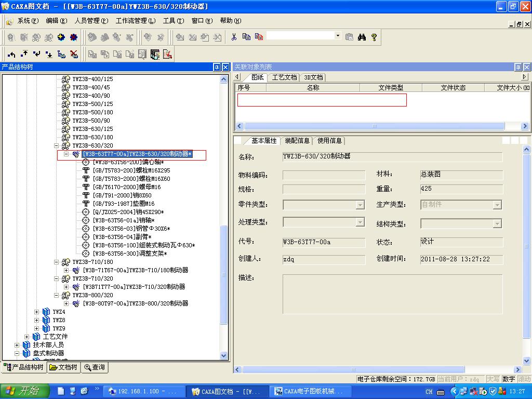The image size is (532, 399).
Task: Switch to the 装配信息 tab
Action: [x=297, y=141]
